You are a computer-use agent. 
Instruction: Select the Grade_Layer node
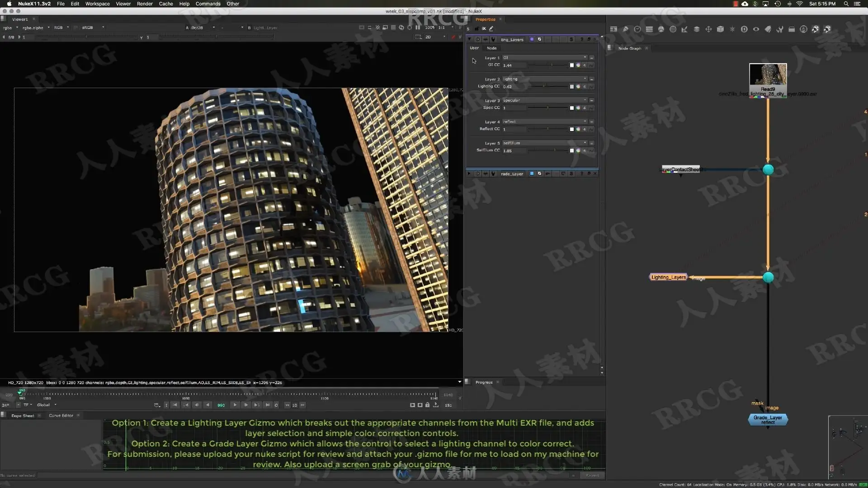tap(768, 419)
